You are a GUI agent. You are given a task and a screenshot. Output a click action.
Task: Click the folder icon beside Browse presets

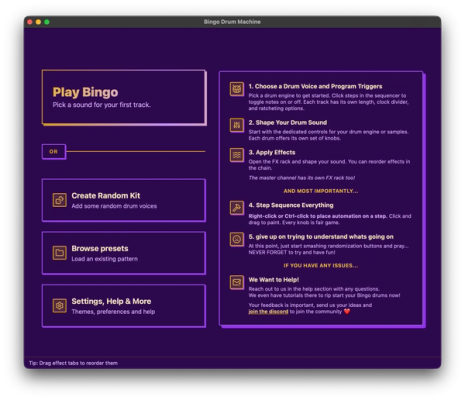pos(59,253)
